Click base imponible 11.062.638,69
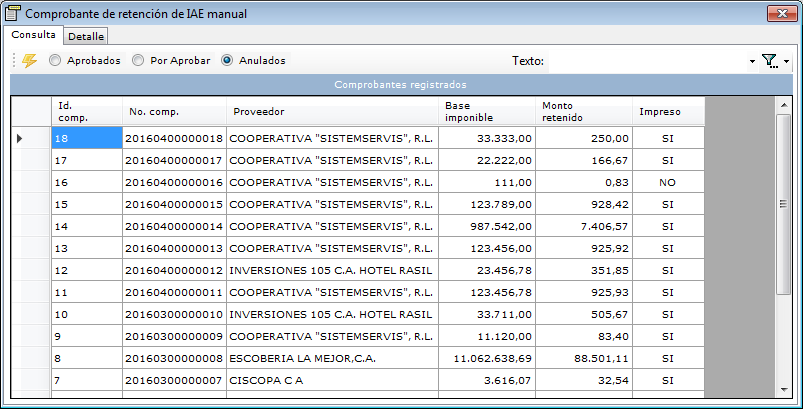 click(487, 358)
